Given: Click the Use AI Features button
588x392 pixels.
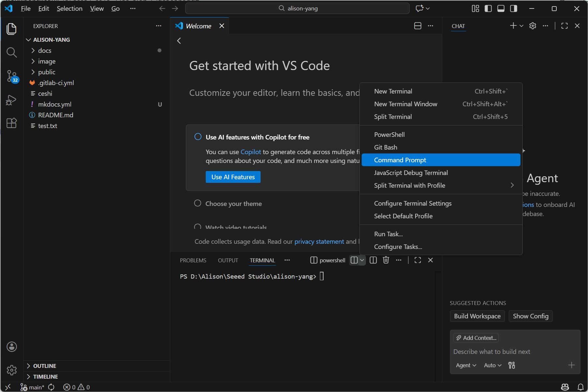Looking at the screenshot, I should (233, 177).
